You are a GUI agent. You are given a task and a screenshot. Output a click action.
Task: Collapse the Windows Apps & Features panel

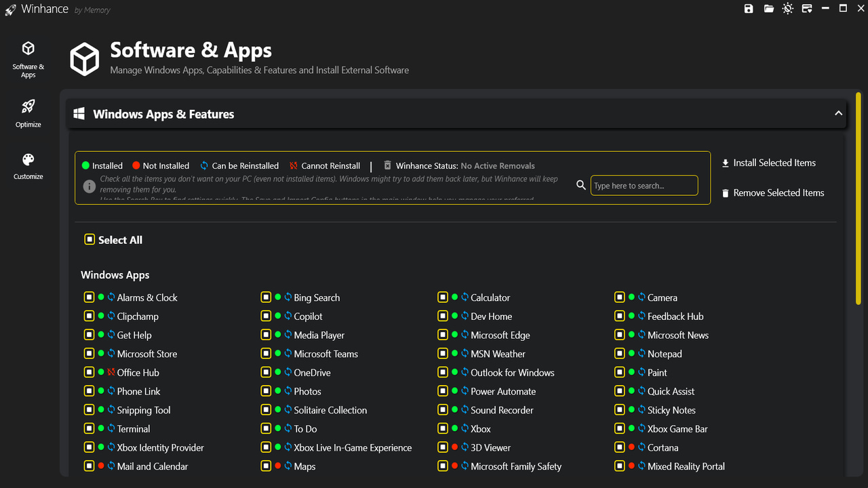click(x=838, y=113)
